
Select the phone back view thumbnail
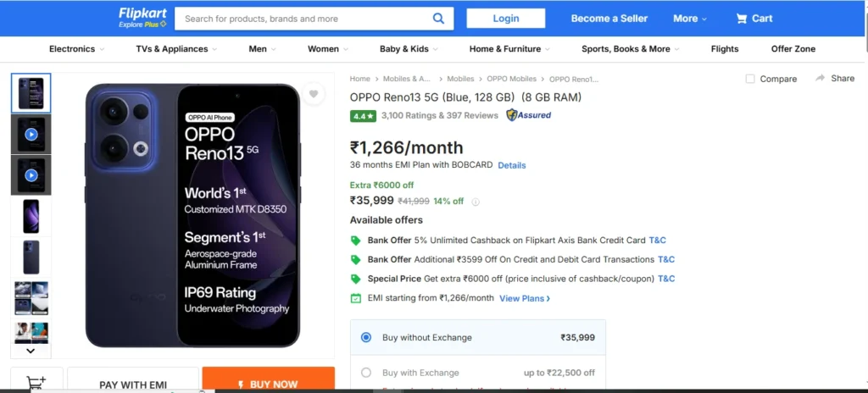(x=31, y=257)
